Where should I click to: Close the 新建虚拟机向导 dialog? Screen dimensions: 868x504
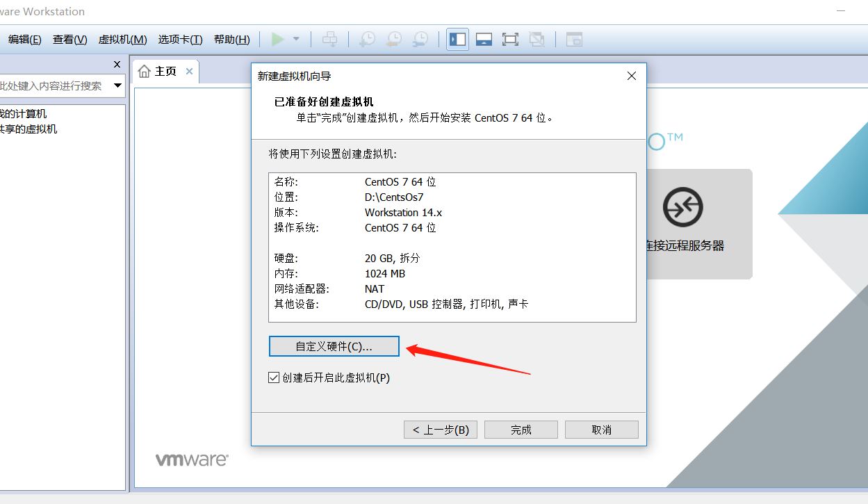pyautogui.click(x=632, y=76)
